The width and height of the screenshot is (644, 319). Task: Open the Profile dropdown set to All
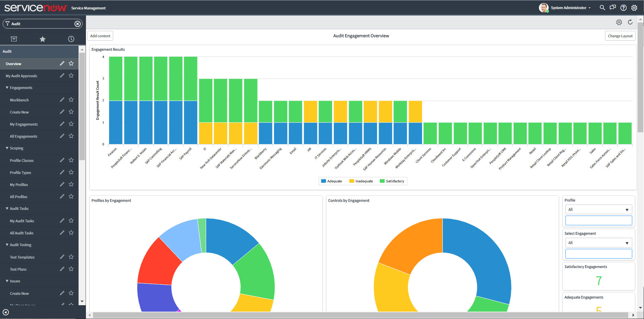[598, 209]
